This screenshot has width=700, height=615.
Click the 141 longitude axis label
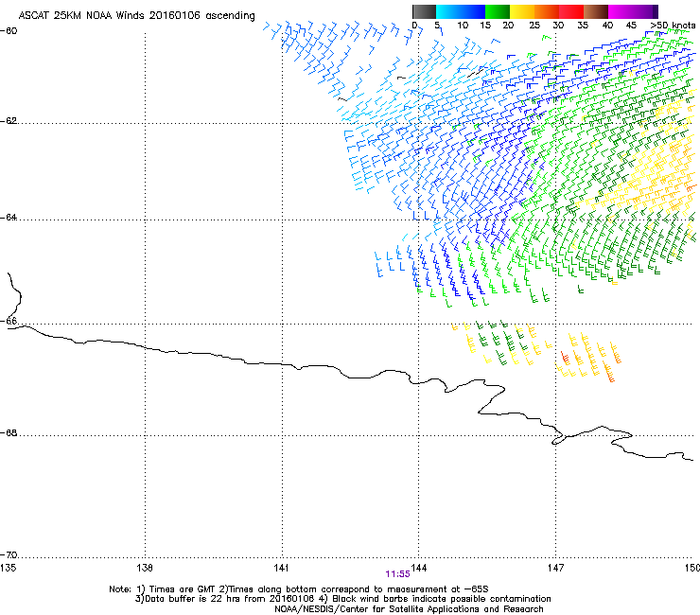click(x=281, y=568)
